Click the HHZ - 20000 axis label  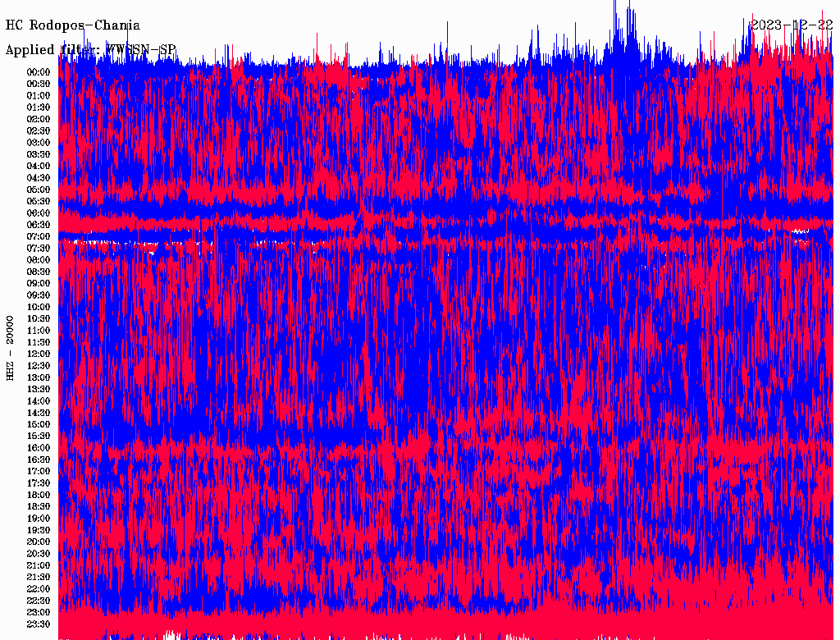tap(11, 347)
